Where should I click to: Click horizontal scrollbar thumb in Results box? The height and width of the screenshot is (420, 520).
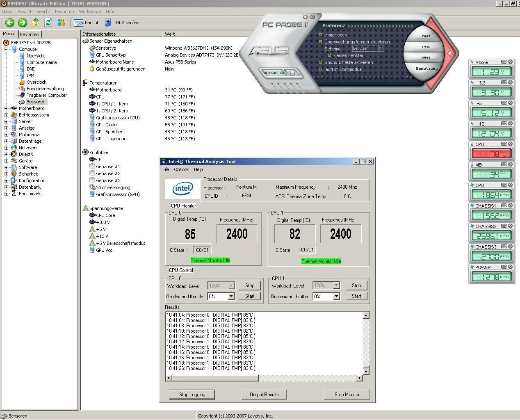(215, 378)
